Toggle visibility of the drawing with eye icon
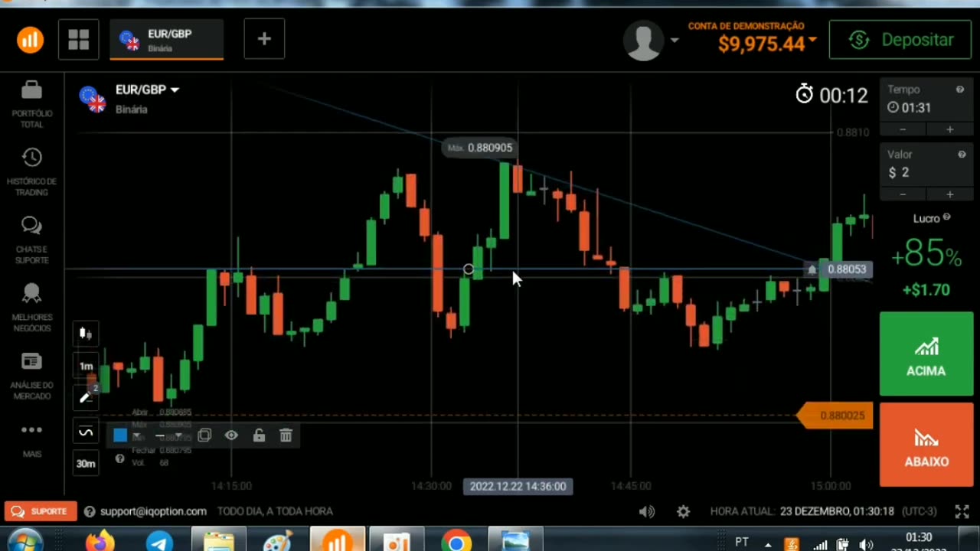The image size is (980, 551). [231, 435]
